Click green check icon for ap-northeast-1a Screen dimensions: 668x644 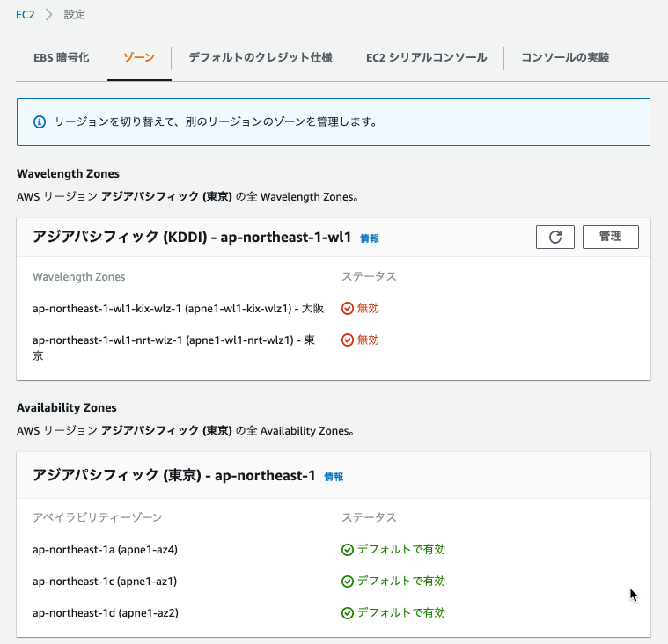pos(348,550)
